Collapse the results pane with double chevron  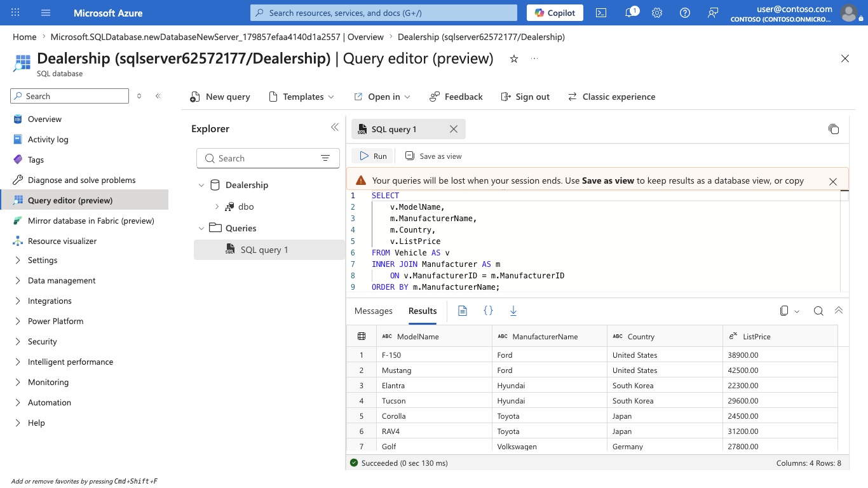point(839,311)
